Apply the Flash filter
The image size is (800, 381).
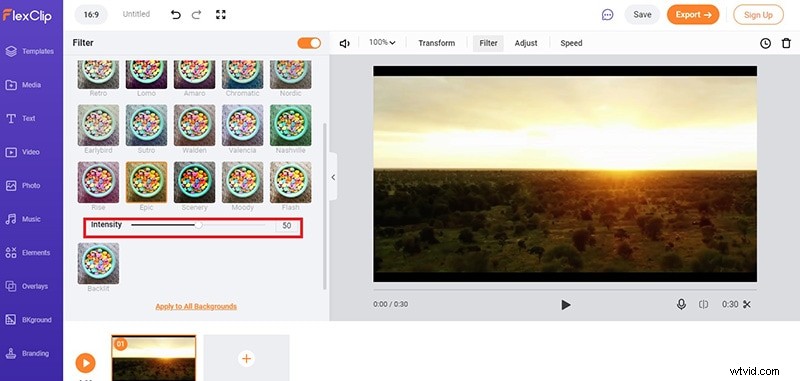[290, 182]
